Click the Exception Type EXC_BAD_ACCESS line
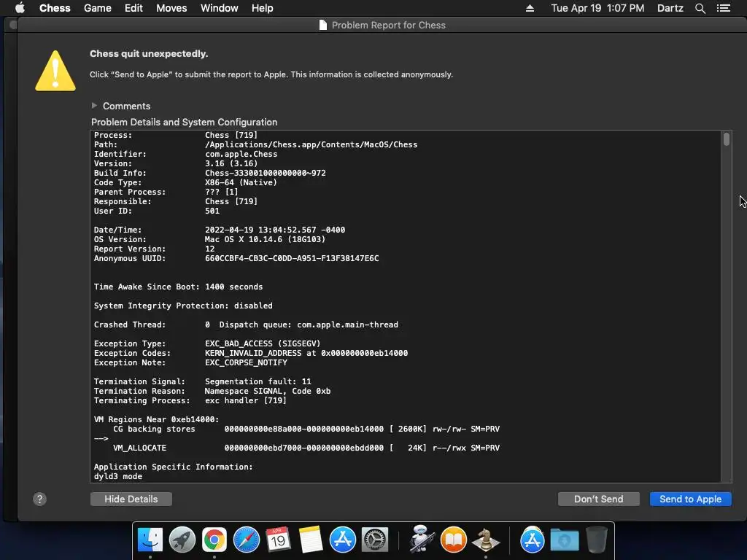747x560 pixels. (x=206, y=343)
